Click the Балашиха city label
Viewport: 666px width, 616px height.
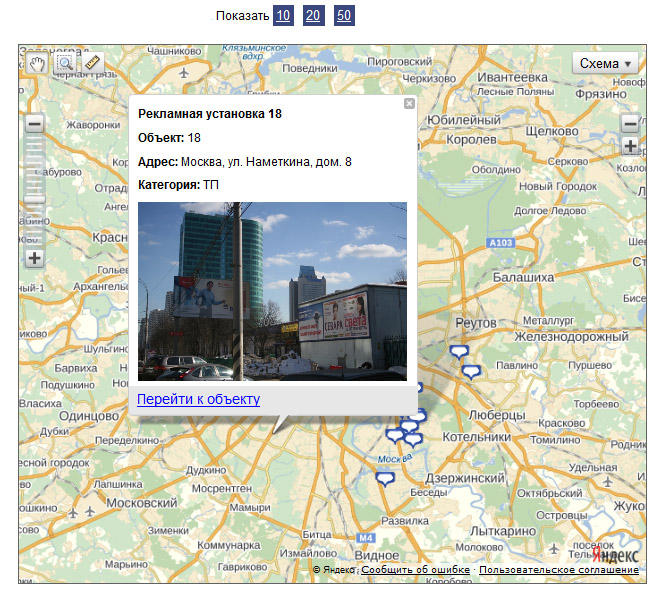pos(523,277)
